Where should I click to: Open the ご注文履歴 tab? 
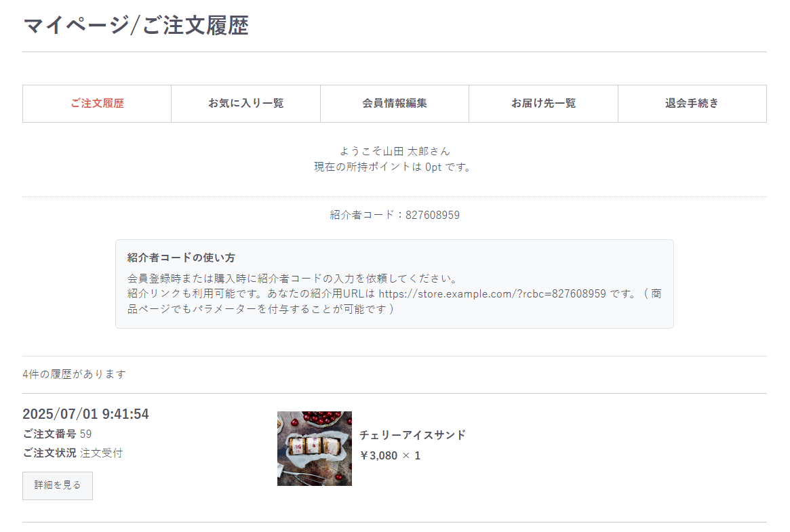[97, 104]
